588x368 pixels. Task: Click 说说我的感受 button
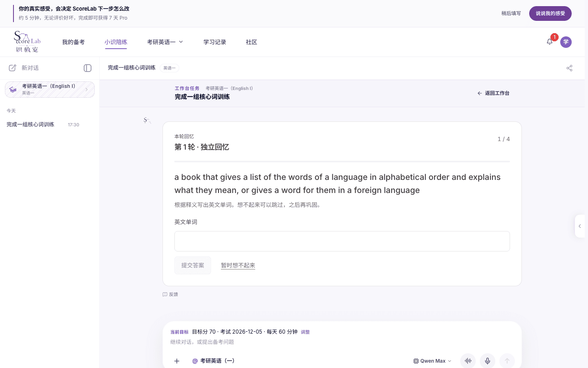550,13
